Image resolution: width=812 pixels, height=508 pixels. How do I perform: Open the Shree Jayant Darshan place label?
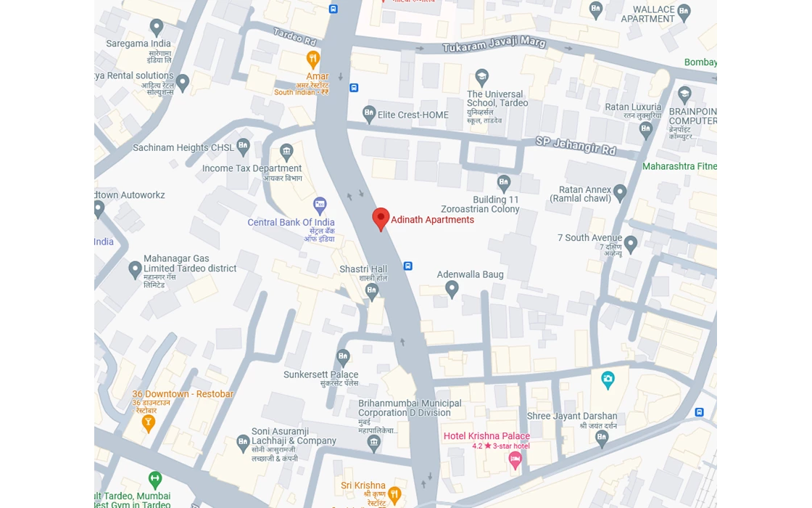pyautogui.click(x=572, y=416)
